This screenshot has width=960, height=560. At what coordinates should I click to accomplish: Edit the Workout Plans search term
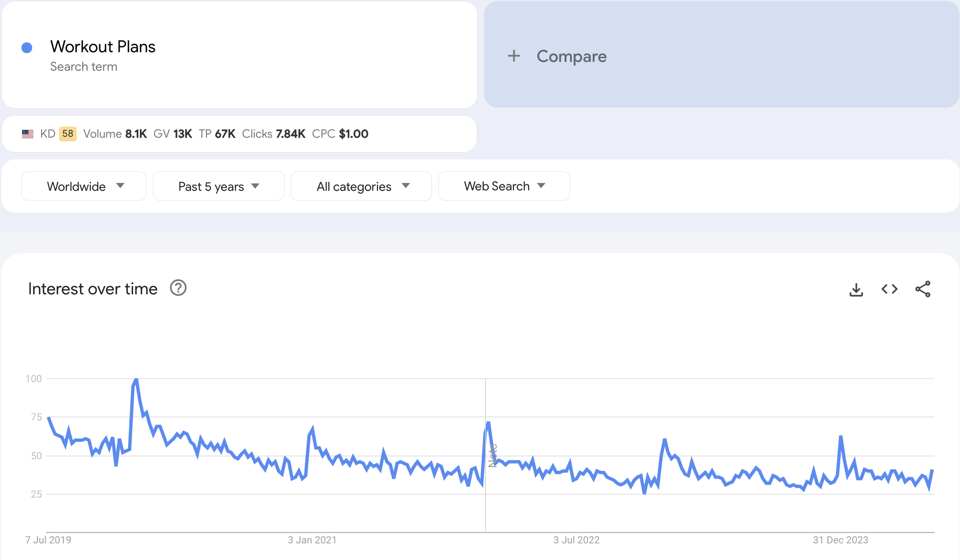pyautogui.click(x=103, y=47)
